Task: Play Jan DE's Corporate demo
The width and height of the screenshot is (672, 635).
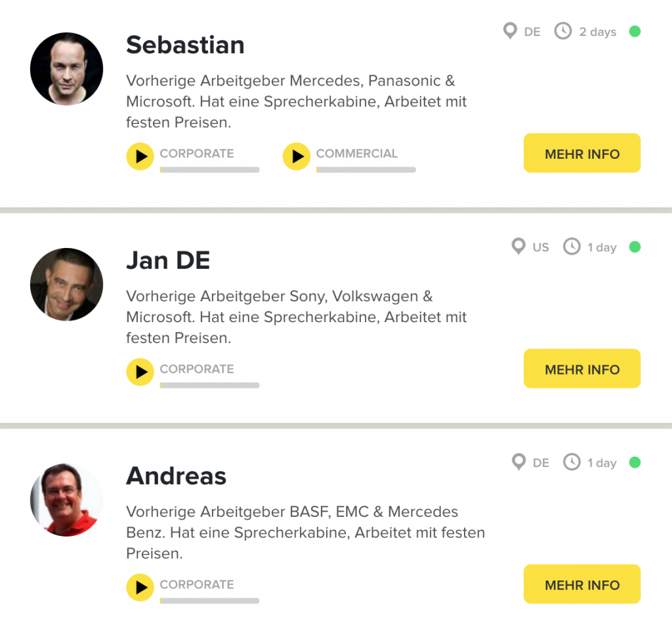Action: tap(140, 372)
